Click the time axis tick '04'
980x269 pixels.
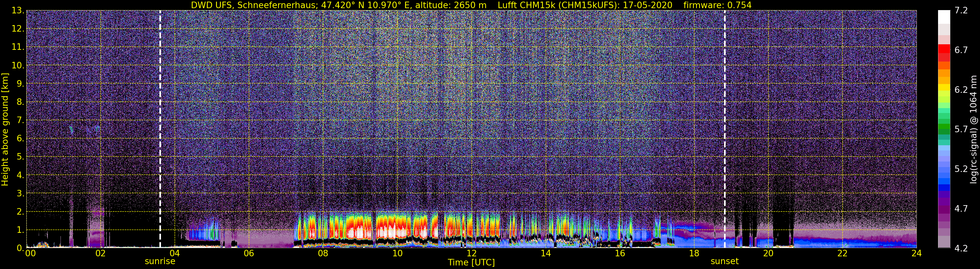(175, 253)
